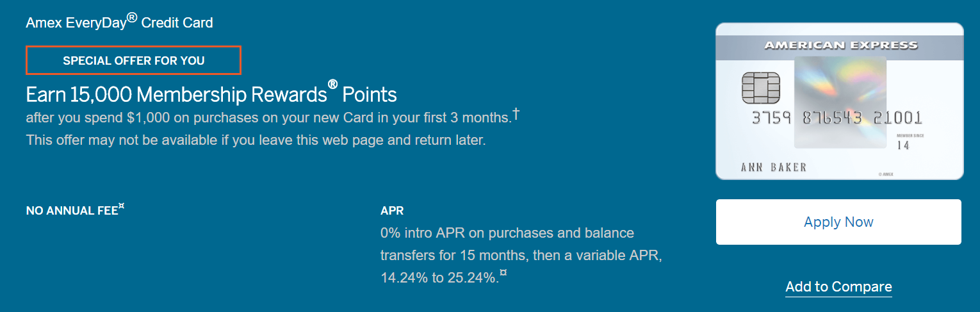
Task: Click the 'offer may not be available' notice
Action: pos(256,140)
